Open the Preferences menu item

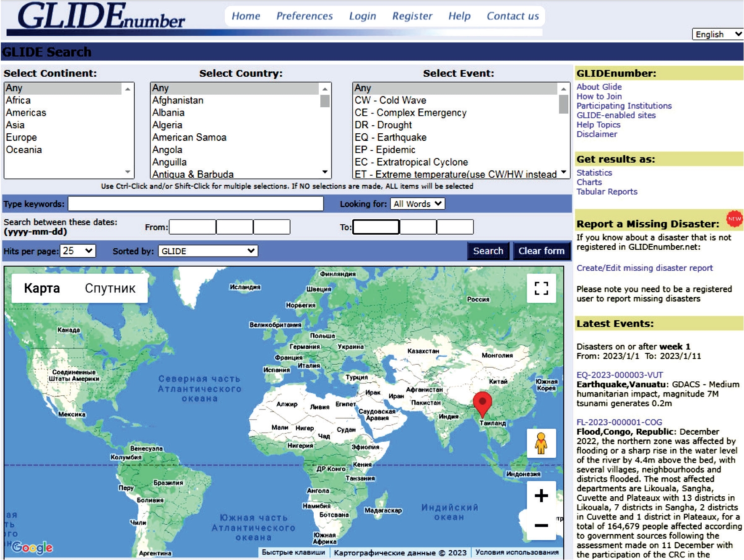point(304,16)
